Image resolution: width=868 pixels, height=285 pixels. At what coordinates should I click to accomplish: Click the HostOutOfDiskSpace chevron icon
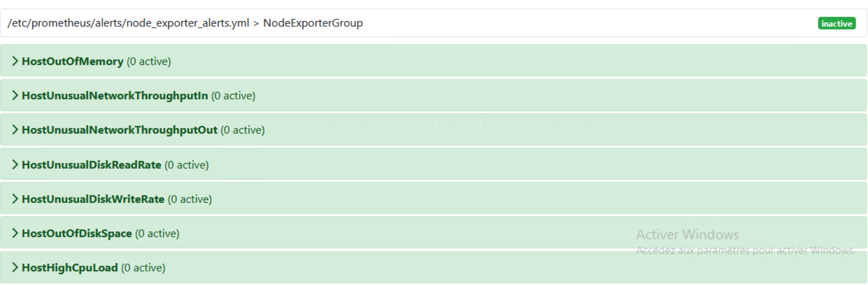pos(15,233)
